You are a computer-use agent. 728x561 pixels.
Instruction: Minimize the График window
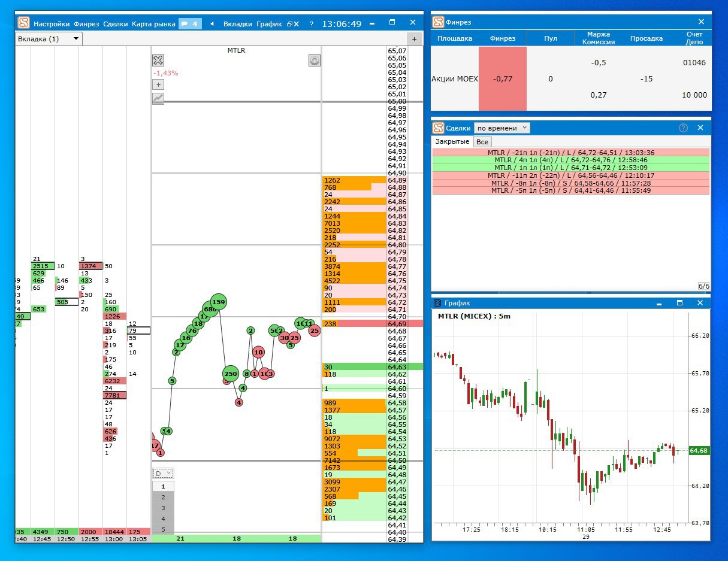pos(659,303)
